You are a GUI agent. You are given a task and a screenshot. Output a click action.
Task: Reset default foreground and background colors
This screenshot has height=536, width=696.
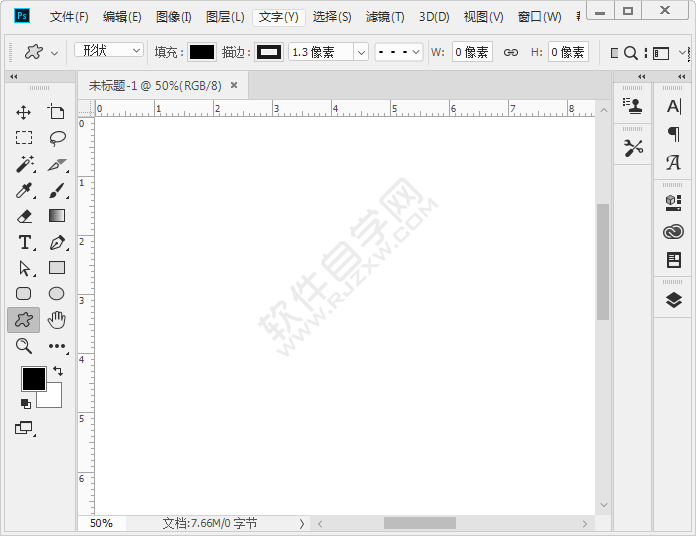pyautogui.click(x=26, y=403)
